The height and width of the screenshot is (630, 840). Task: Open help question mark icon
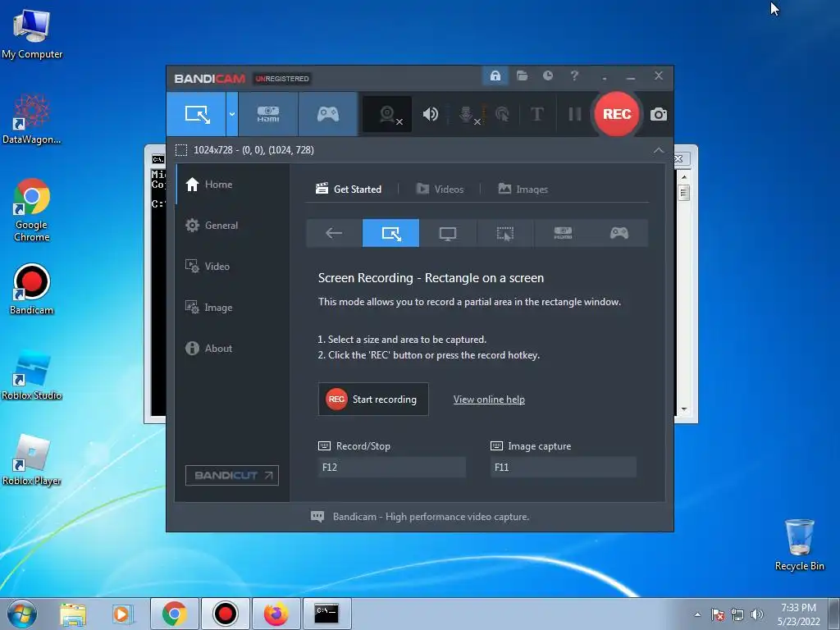(x=574, y=76)
